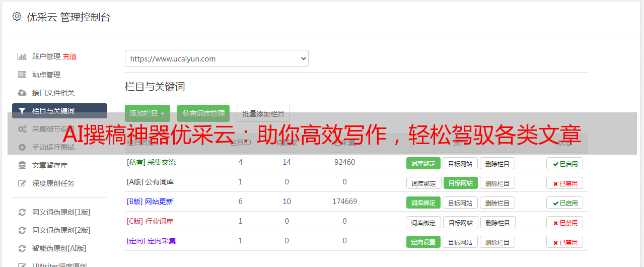Select 栏目与关键词 menu item
Screen dimensions: 644x267
pyautogui.click(x=59, y=111)
